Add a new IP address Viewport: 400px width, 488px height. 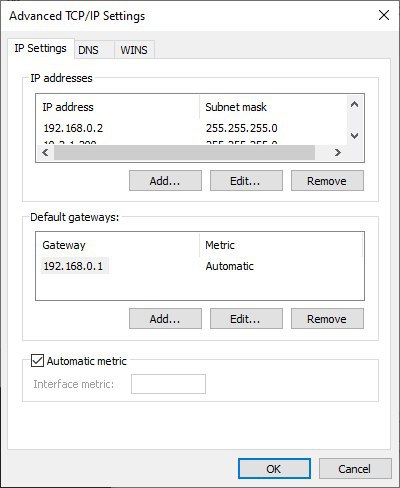click(x=165, y=181)
